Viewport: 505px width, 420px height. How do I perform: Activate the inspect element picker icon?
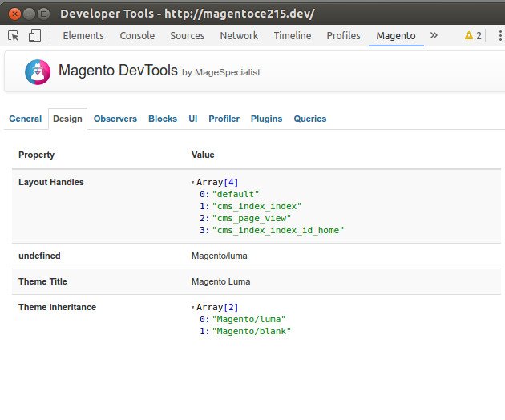click(x=14, y=35)
